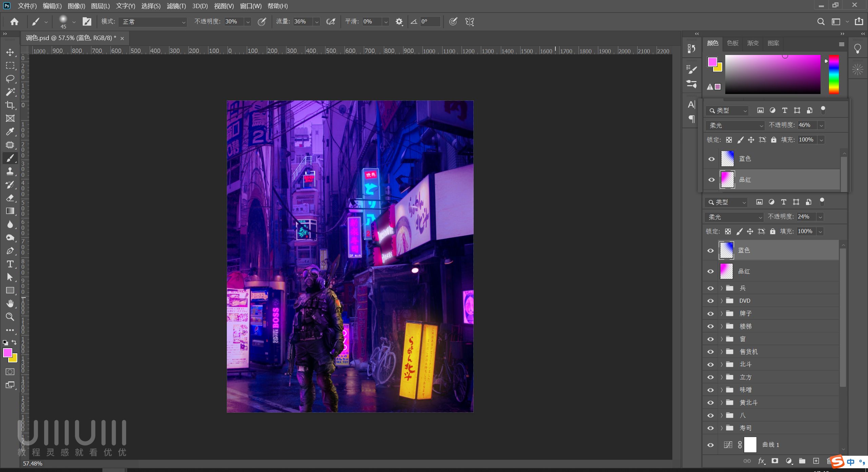868x472 pixels.
Task: Hide the 兵 group layer
Action: click(711, 288)
